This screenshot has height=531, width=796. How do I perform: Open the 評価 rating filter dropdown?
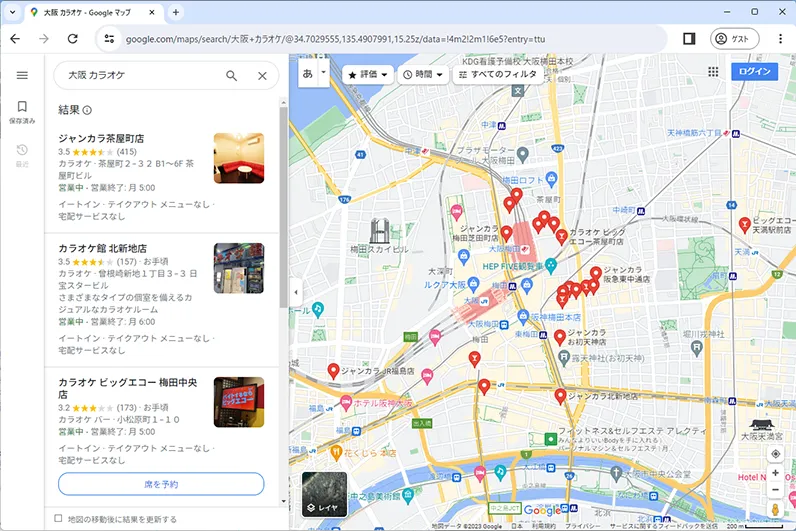367,74
